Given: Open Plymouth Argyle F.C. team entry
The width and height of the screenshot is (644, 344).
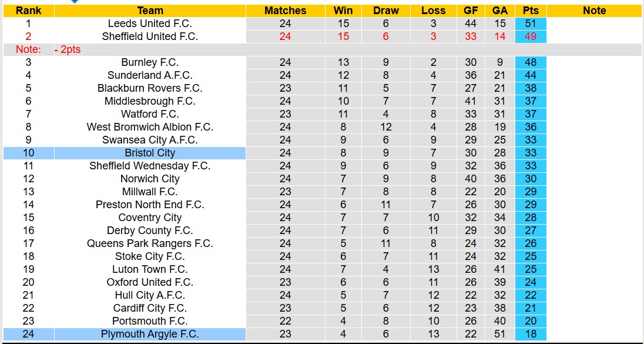Looking at the screenshot, I should coord(150,334).
